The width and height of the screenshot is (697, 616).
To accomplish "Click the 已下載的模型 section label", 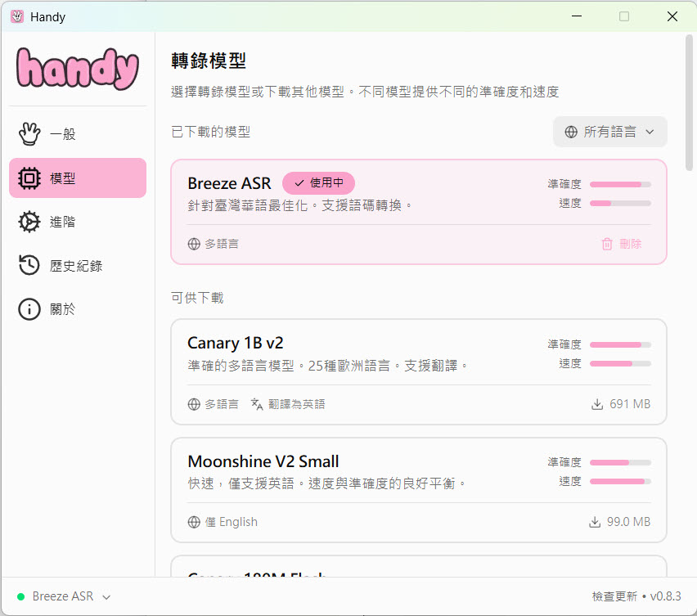I will point(211,132).
